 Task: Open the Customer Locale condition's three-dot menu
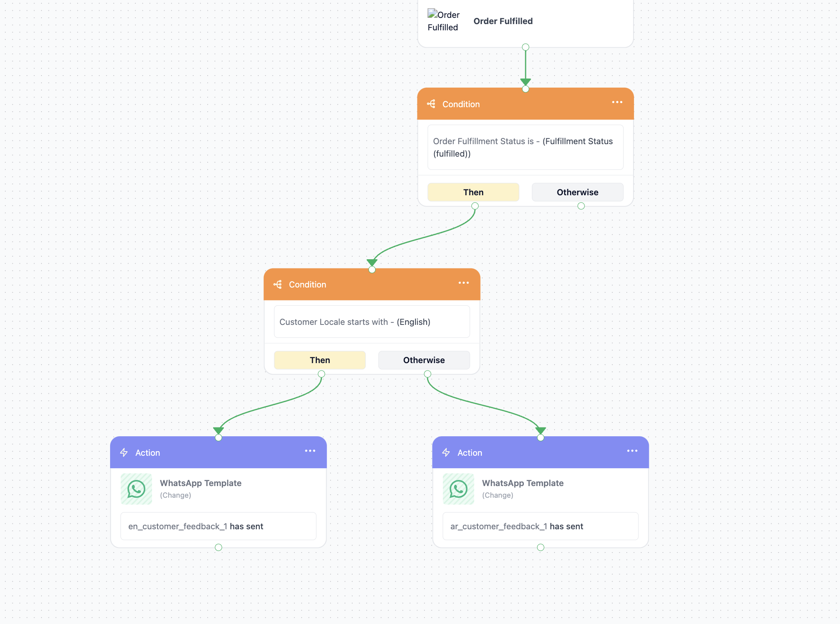[464, 283]
